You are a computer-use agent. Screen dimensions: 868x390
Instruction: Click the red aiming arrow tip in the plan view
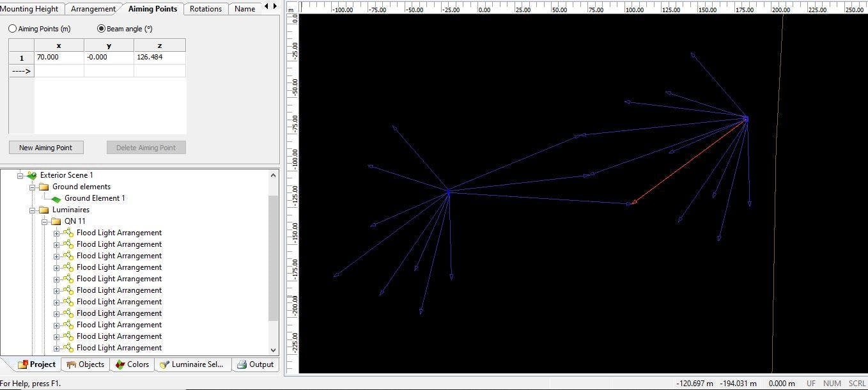[633, 203]
